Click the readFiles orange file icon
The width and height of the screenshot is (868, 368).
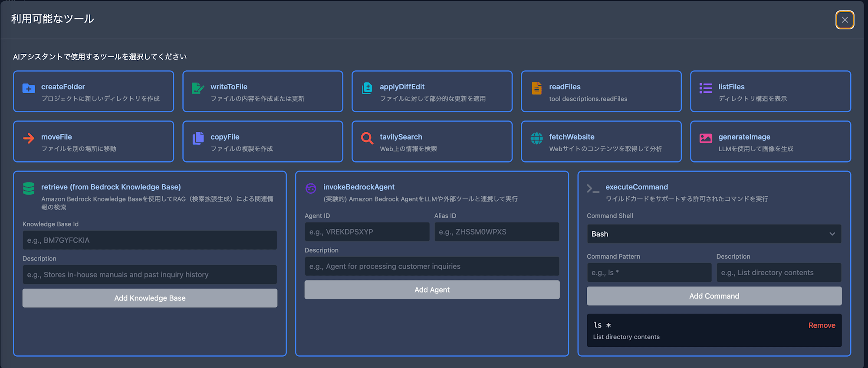point(537,88)
